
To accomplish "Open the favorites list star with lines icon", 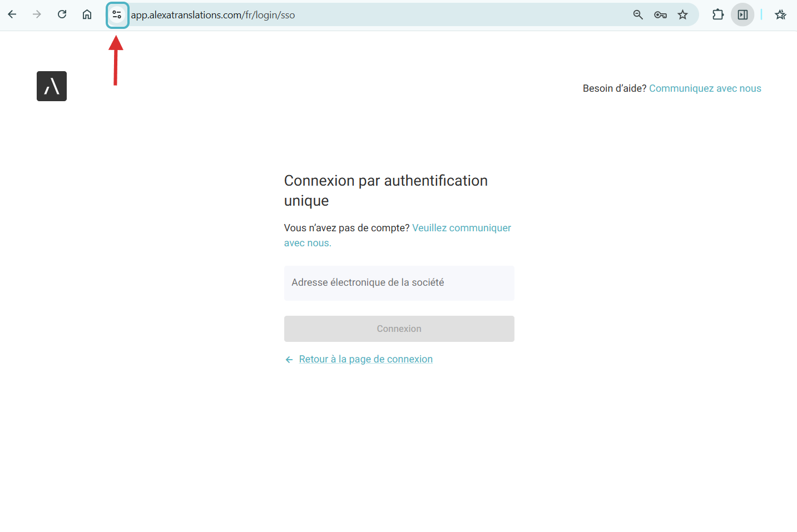I will click(x=780, y=15).
